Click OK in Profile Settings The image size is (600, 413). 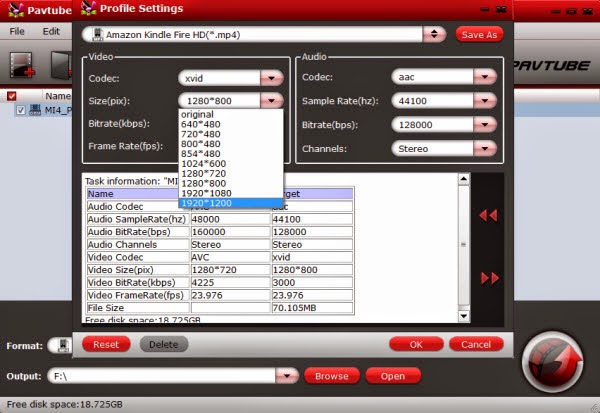point(416,344)
